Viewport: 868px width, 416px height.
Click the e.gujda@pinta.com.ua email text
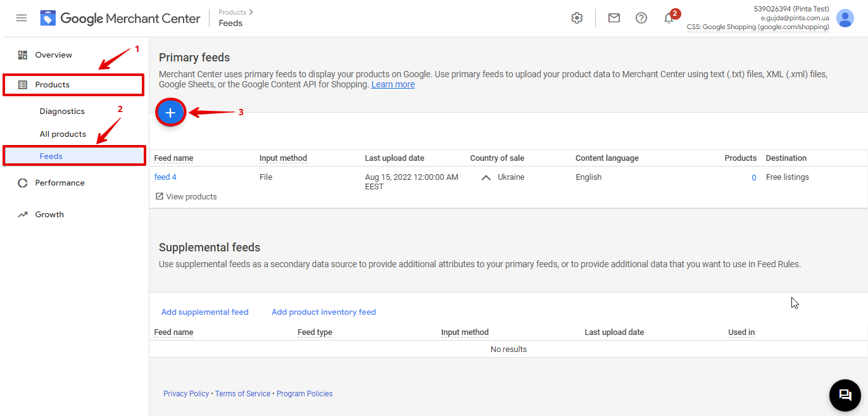[x=795, y=18]
